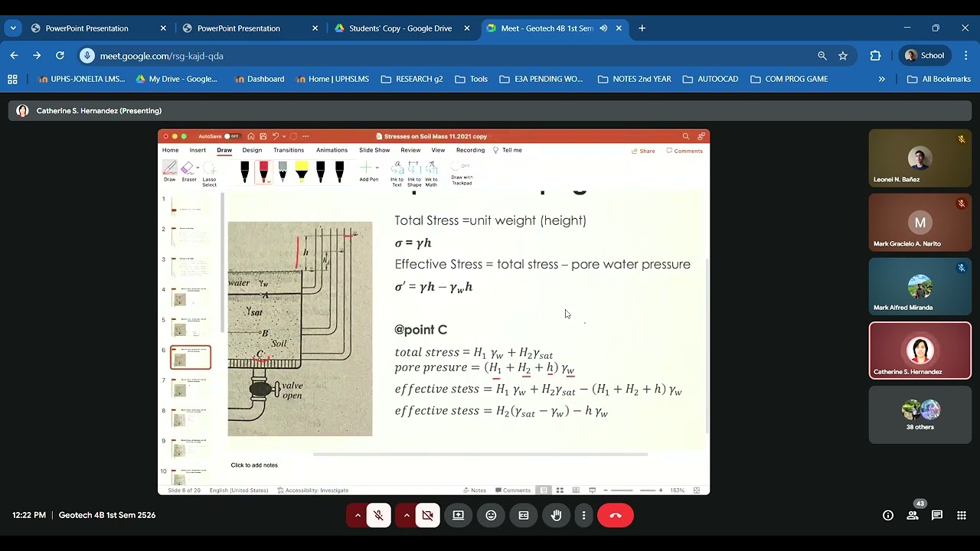Raise hand in the meeting

[x=557, y=515]
